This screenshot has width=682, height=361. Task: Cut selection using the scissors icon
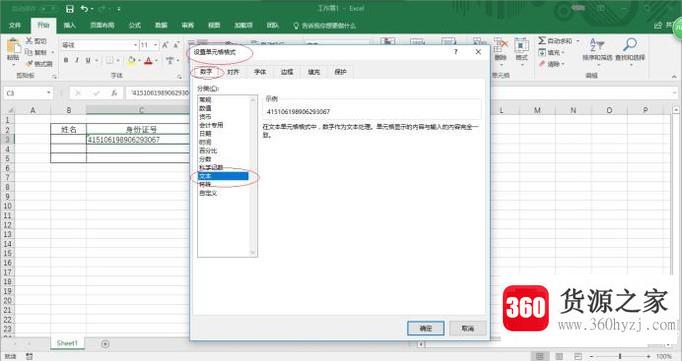(x=29, y=41)
